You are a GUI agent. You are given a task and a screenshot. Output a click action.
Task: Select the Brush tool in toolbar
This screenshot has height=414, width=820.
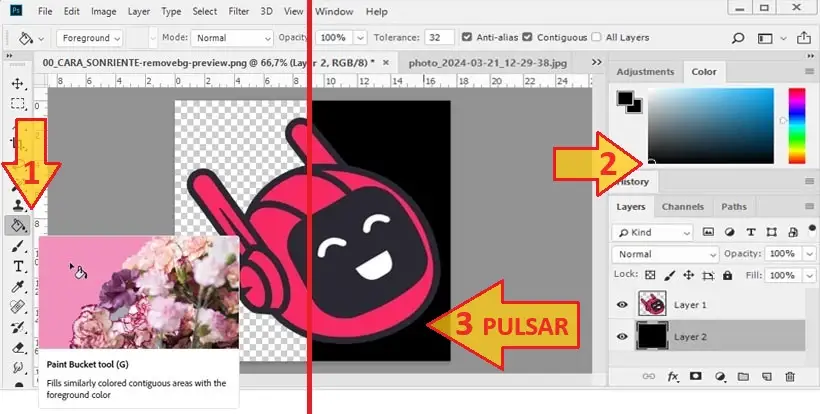[x=18, y=246]
